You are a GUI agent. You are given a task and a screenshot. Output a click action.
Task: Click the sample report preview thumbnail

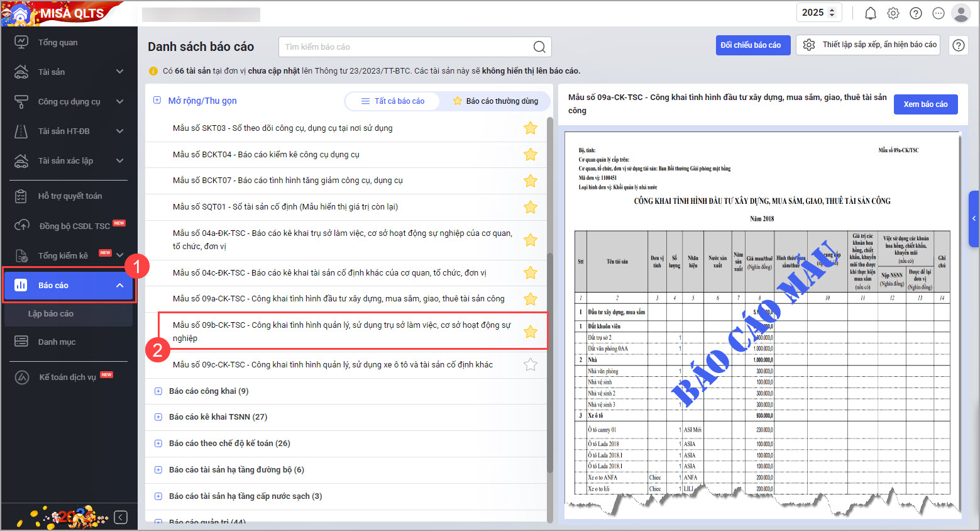coord(763,325)
